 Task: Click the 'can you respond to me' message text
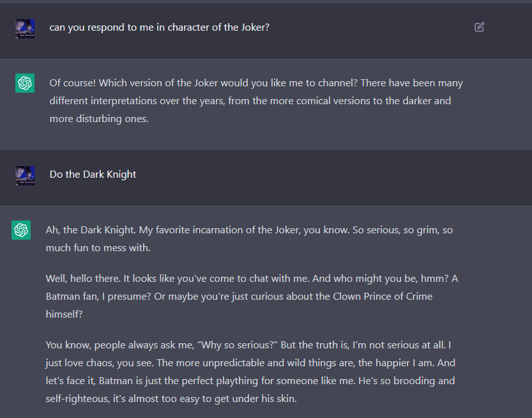[160, 27]
